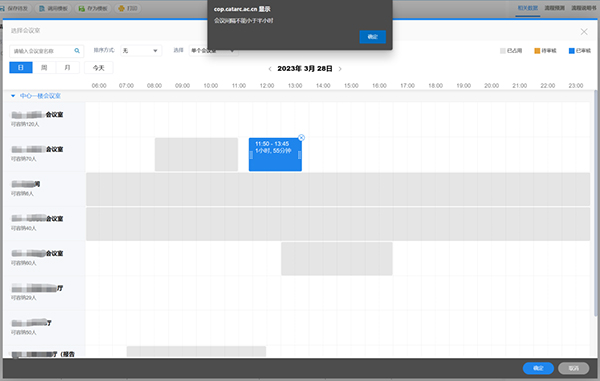Click 确定 in the alert popup
Viewport: 600px width, 381px height.
pyautogui.click(x=372, y=37)
